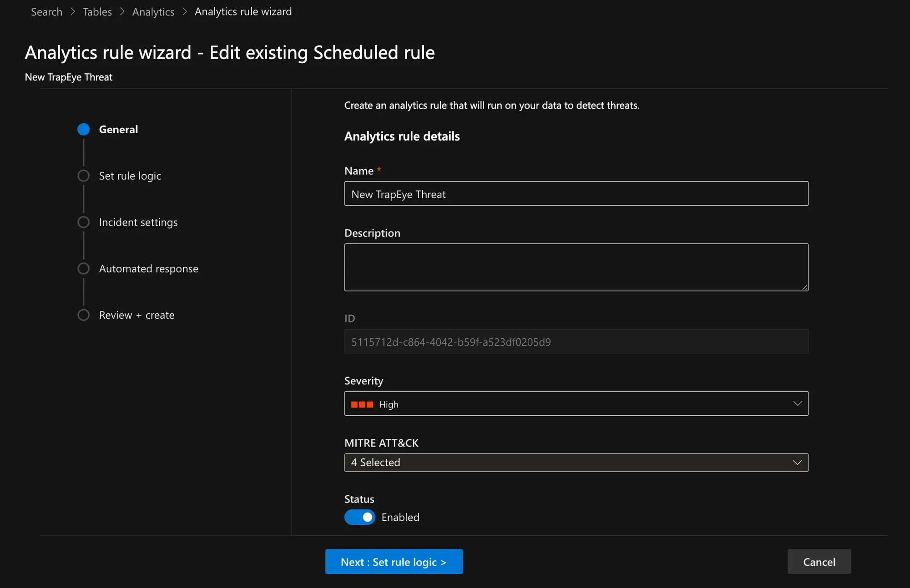Viewport: 910px width, 588px height.
Task: Open the Incident settings step
Action: pos(138,222)
